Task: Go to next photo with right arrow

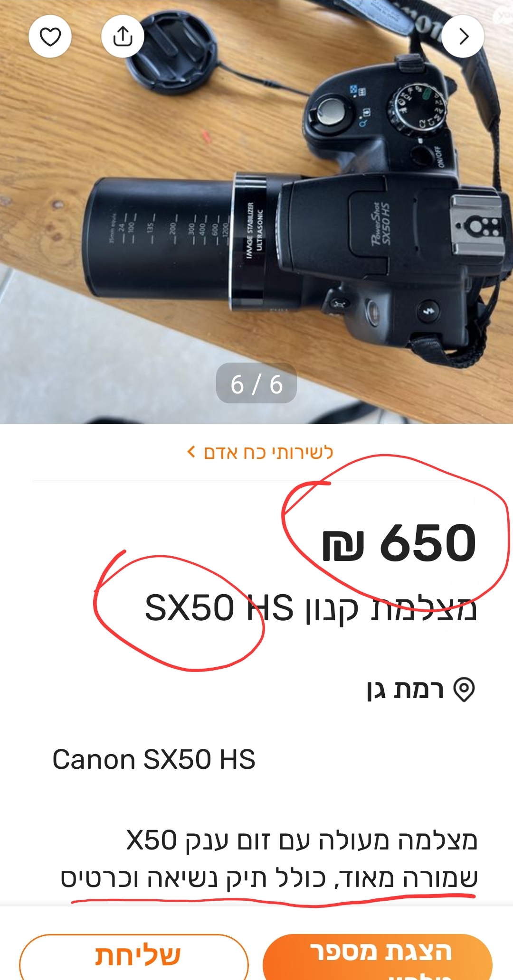Action: coord(463,37)
